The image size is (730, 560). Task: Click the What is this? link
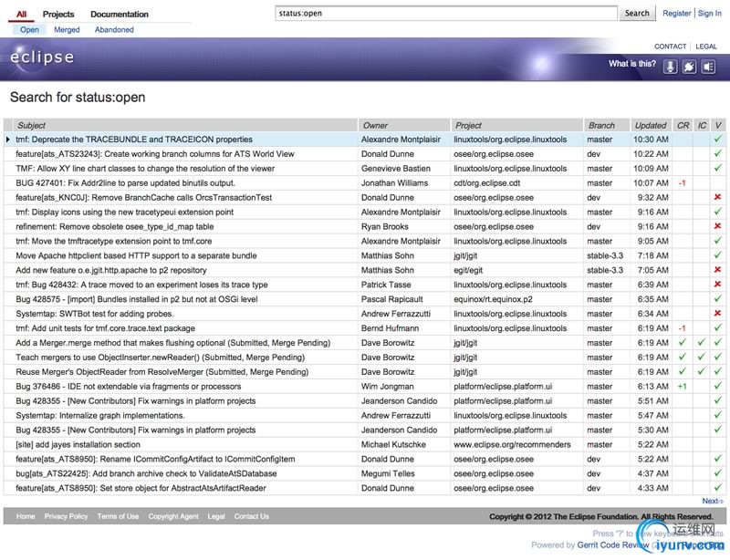(631, 64)
